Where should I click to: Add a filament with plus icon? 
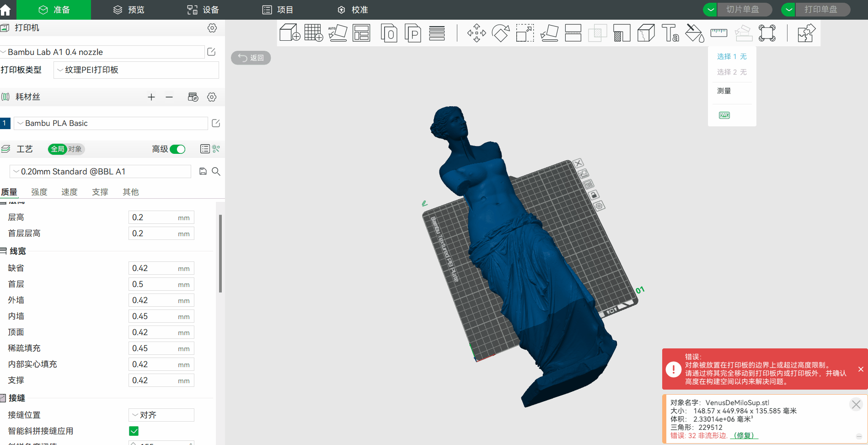coord(151,97)
